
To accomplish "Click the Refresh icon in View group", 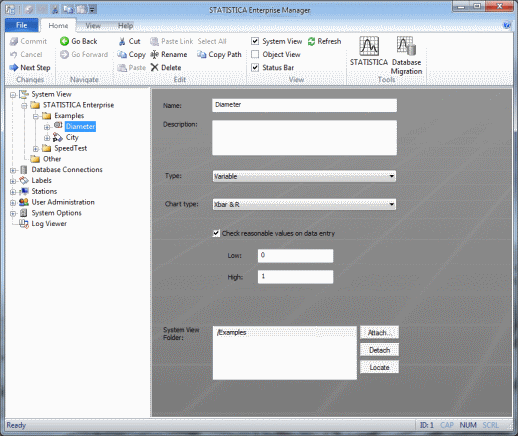I will point(311,41).
